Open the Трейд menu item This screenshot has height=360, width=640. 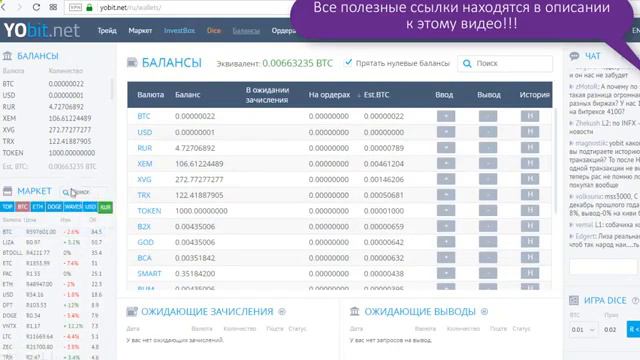point(107,31)
